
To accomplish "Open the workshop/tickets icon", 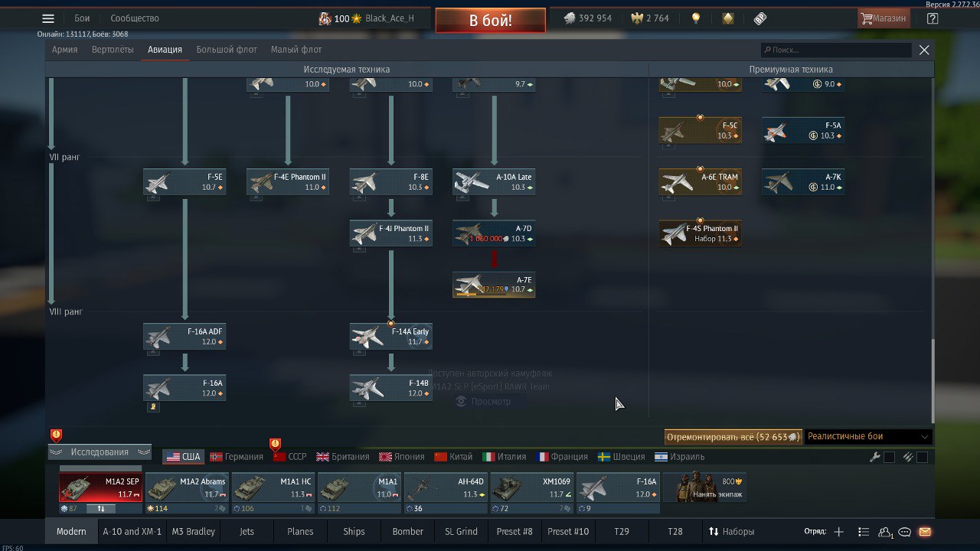I will [760, 18].
